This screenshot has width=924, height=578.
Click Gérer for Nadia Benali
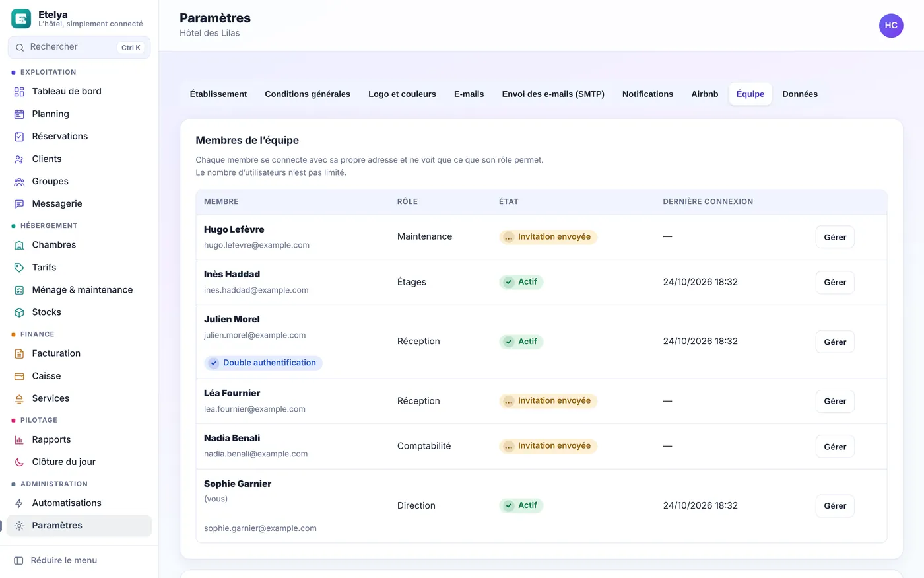835,447
